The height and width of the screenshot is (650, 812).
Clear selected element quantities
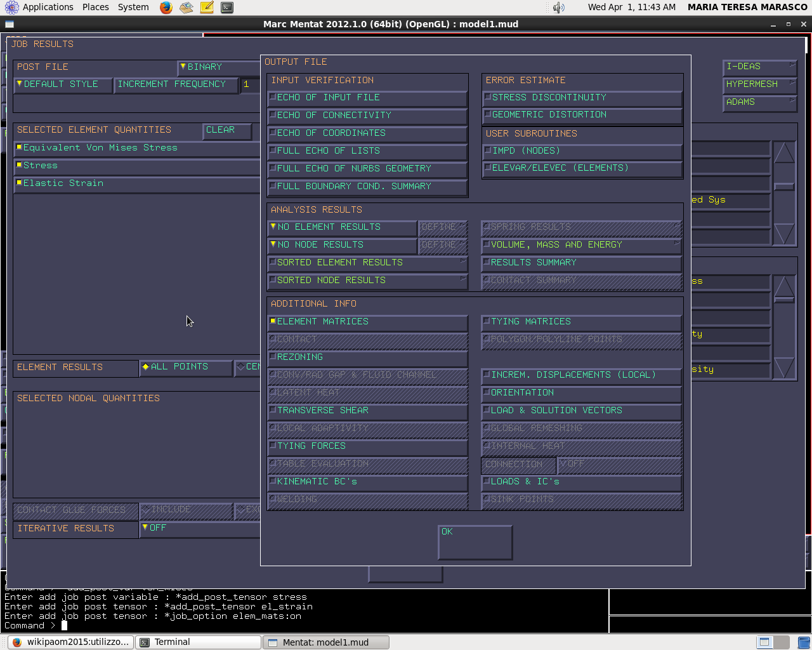pyautogui.click(x=227, y=131)
